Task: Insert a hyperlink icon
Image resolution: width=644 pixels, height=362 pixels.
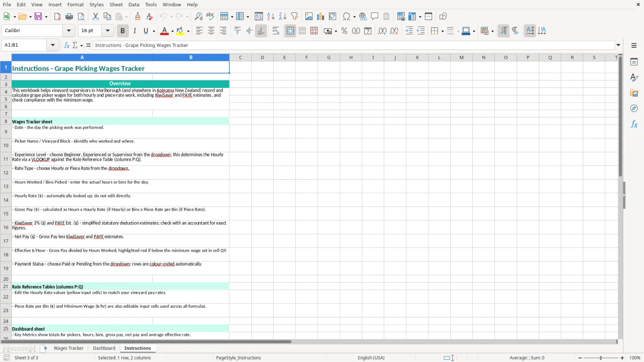Action: click(363, 16)
